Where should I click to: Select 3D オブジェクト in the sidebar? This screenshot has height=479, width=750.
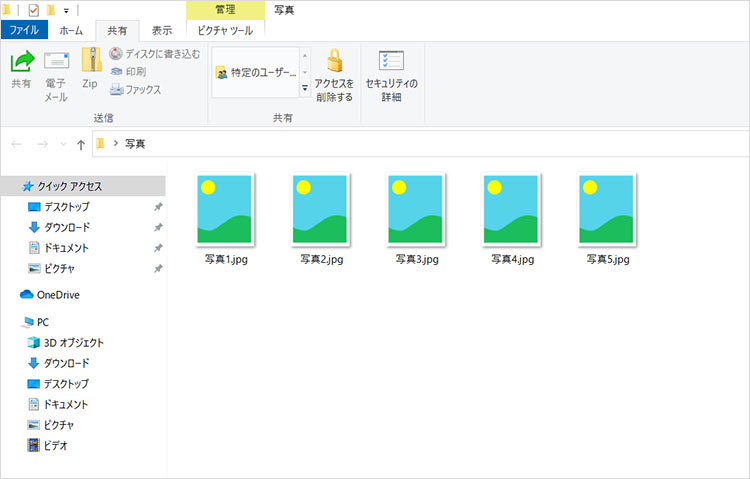click(73, 342)
